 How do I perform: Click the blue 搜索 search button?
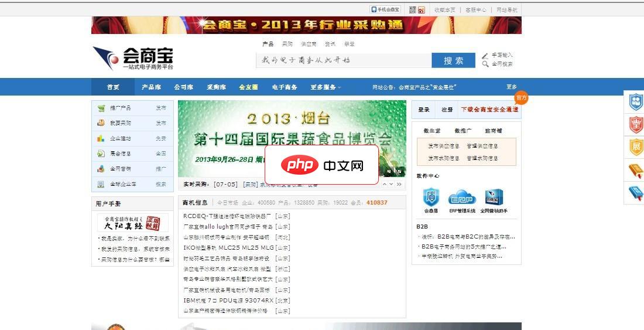click(453, 60)
